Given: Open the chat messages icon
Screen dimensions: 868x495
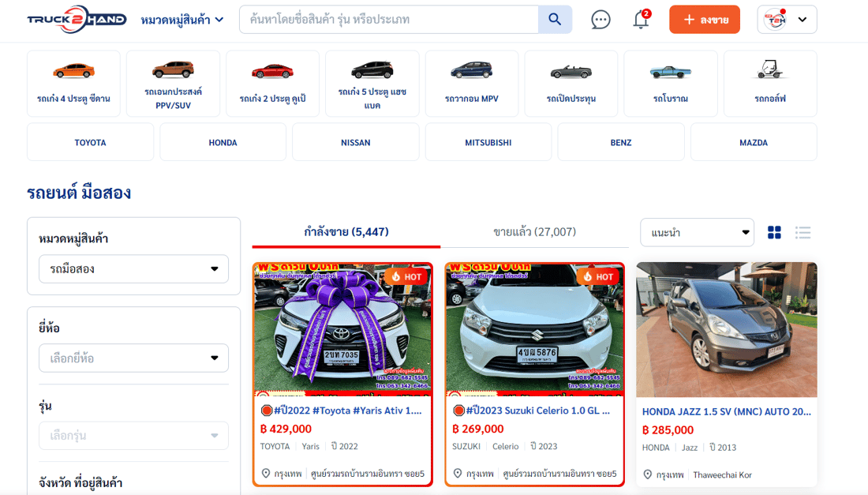Looking at the screenshot, I should 600,20.
